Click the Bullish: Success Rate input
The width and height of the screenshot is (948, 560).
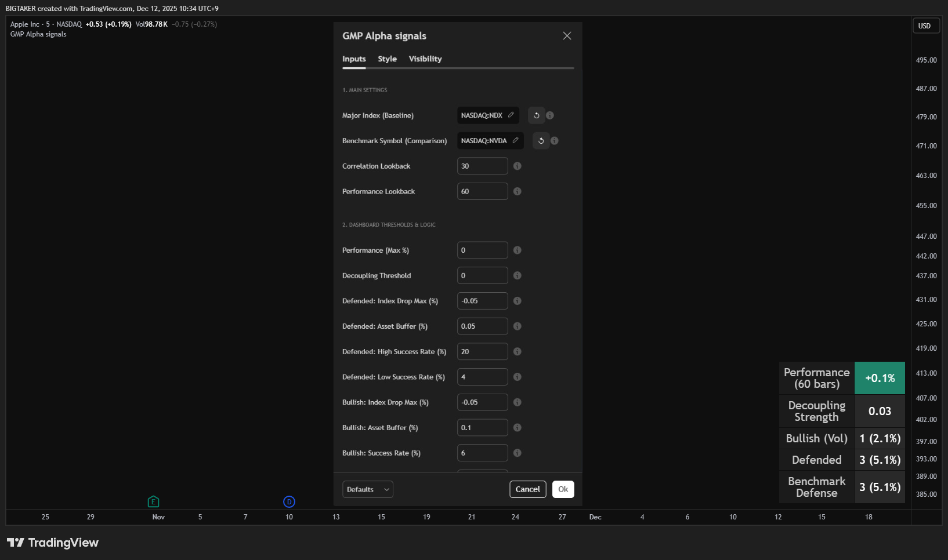coord(483,453)
